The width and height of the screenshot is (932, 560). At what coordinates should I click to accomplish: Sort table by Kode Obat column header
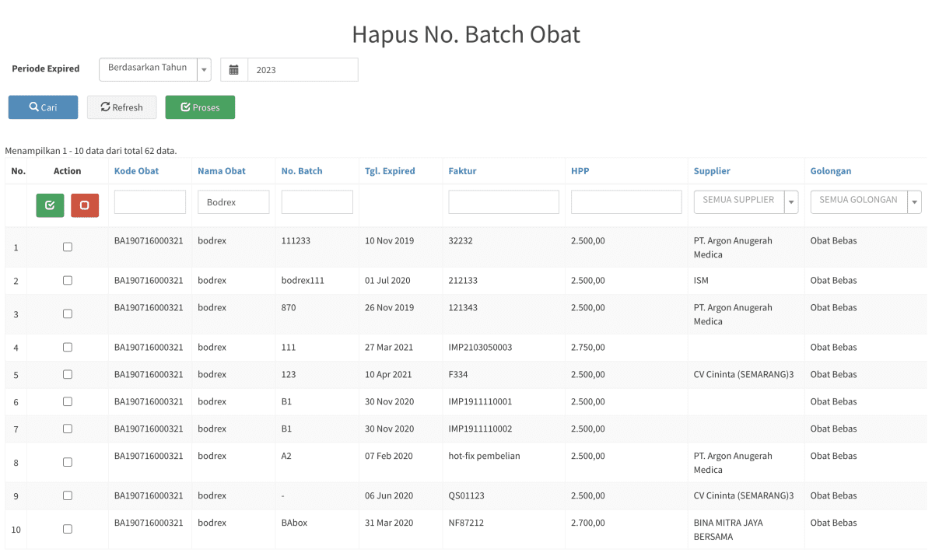[x=136, y=171]
